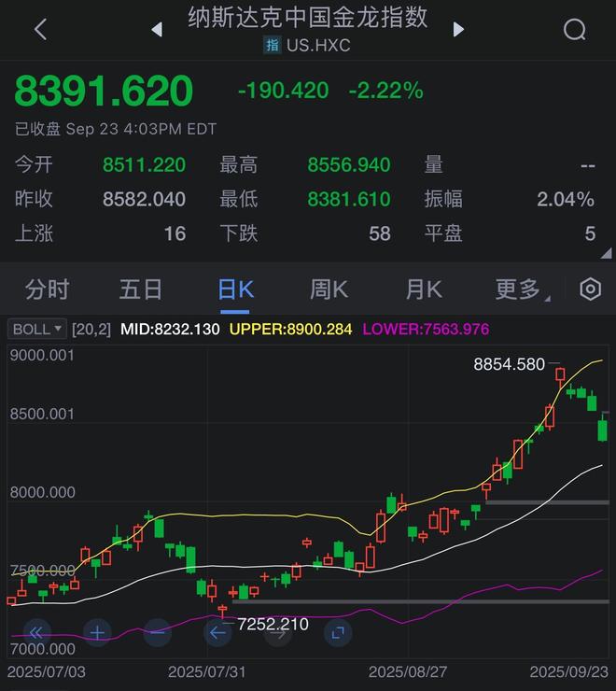Move chart right with grey arrow button
Viewport: 616px width, 691px height.
[277, 633]
